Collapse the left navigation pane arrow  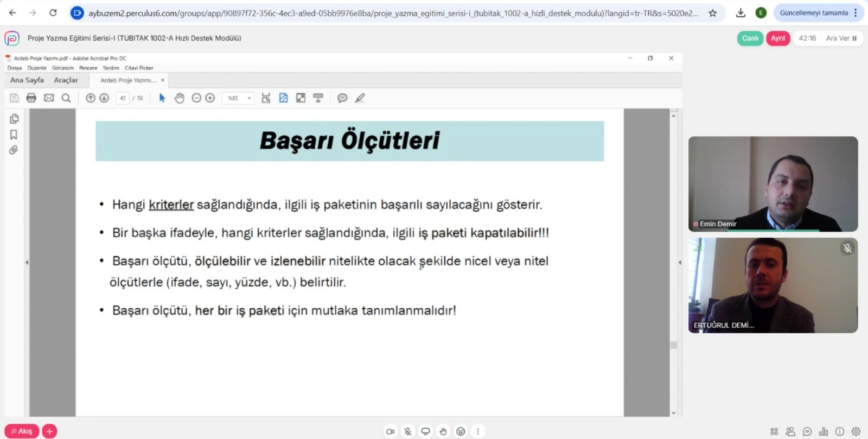pos(27,263)
